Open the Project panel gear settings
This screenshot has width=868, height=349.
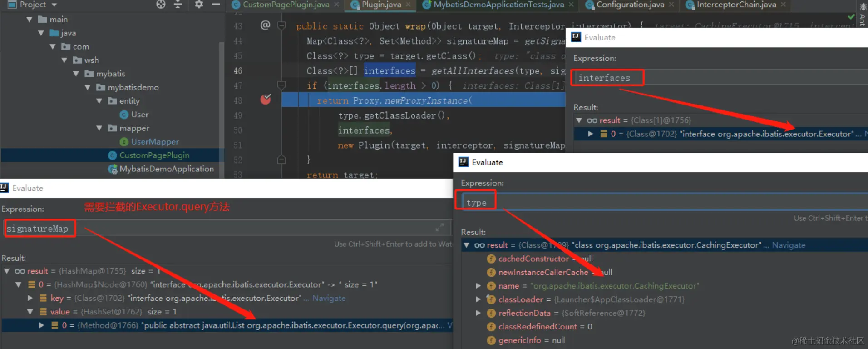click(199, 5)
